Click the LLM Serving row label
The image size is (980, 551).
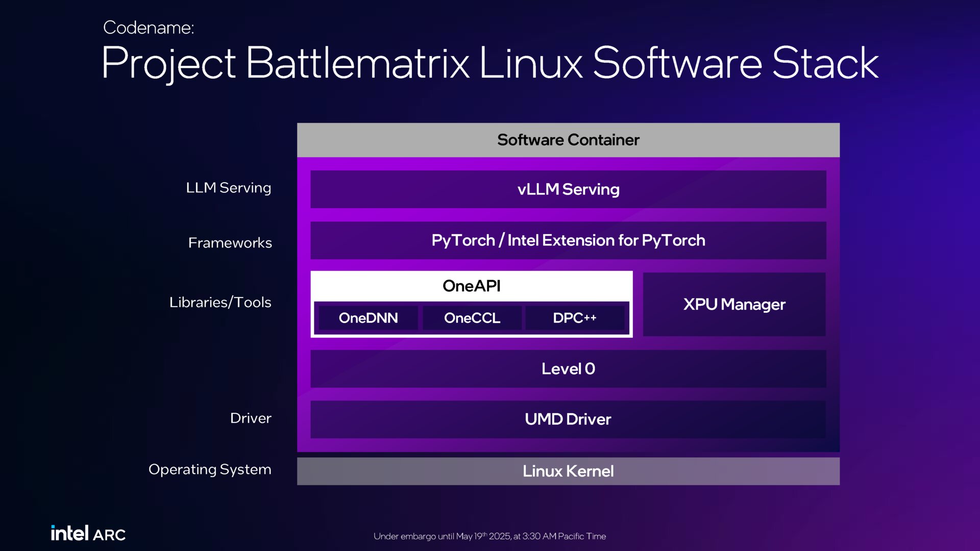tap(228, 188)
